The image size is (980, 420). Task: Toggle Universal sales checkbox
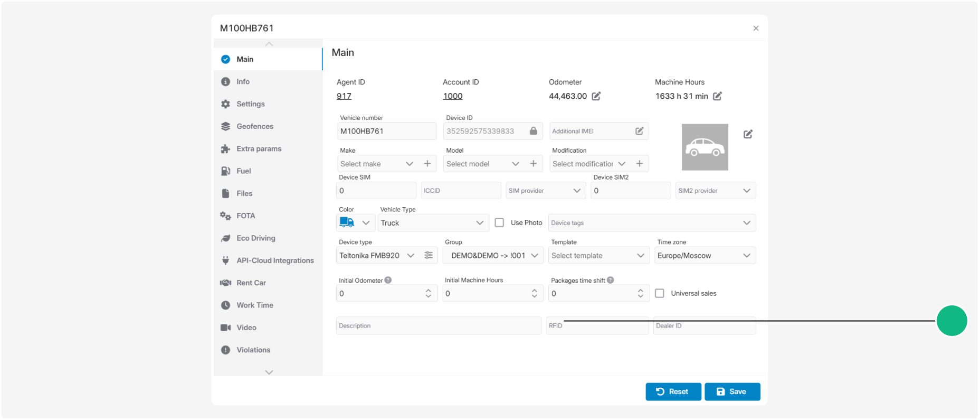point(660,293)
